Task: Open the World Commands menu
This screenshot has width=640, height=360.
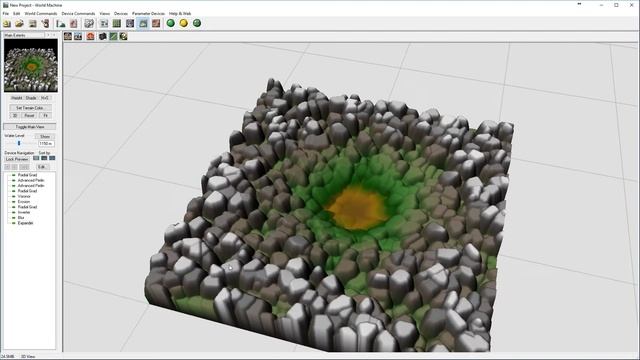Action: point(41,13)
